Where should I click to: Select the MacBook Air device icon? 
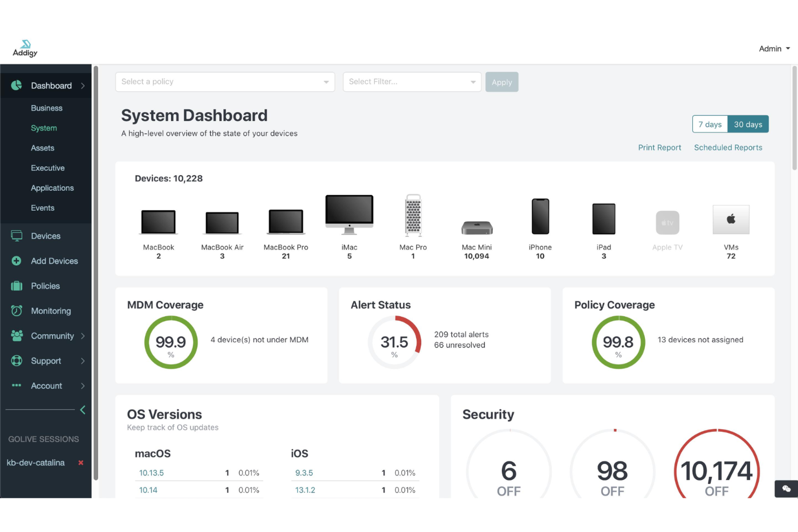pos(222,223)
